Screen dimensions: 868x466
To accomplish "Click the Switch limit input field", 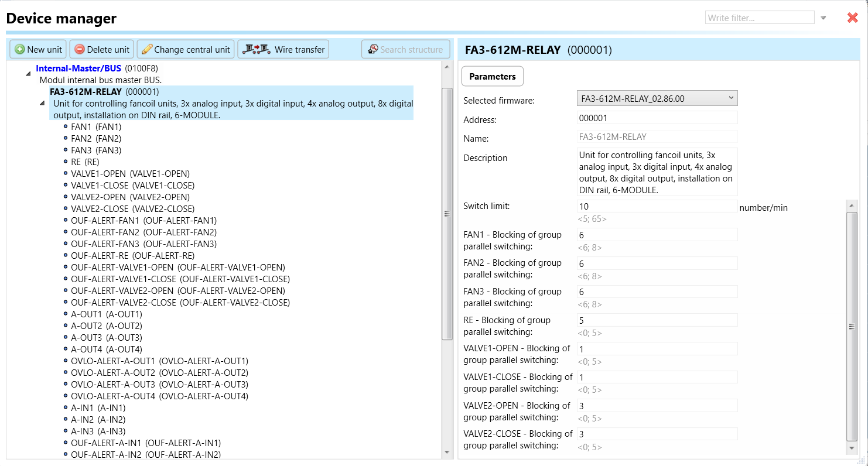I will [x=657, y=207].
